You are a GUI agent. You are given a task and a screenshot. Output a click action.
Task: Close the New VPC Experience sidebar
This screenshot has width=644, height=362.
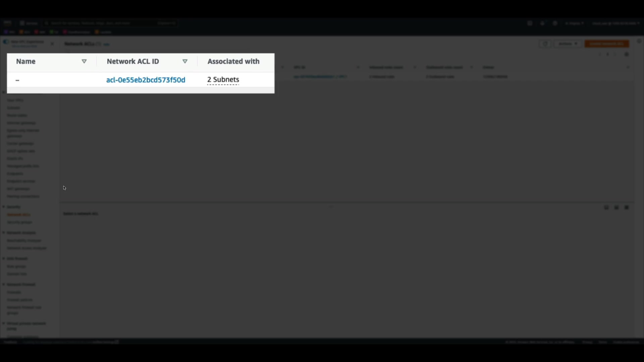[52, 44]
